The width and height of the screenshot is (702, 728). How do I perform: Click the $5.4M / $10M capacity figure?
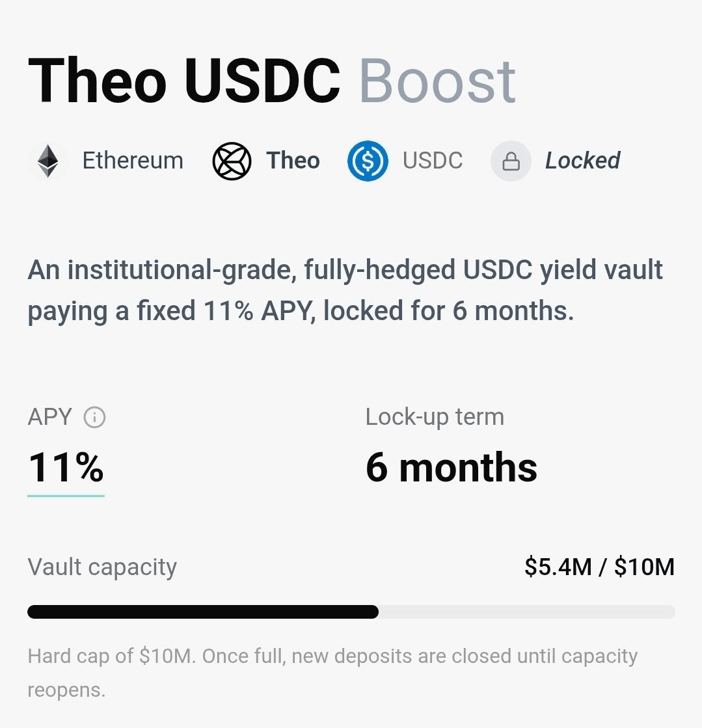[599, 567]
